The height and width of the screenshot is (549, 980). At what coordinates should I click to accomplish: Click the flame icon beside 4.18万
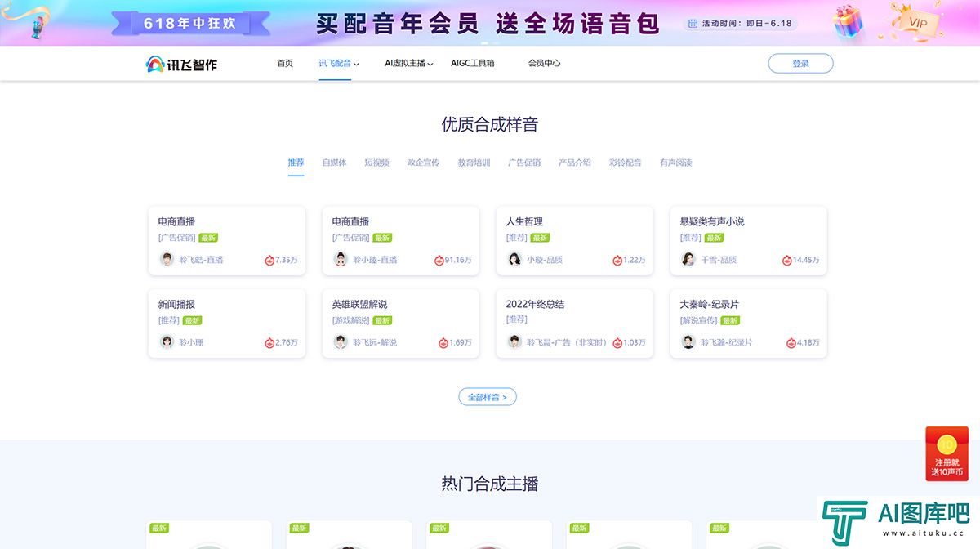(791, 342)
